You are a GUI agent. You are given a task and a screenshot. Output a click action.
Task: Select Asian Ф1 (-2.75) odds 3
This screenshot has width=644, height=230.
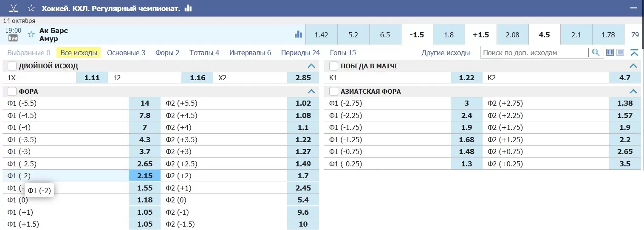point(466,103)
